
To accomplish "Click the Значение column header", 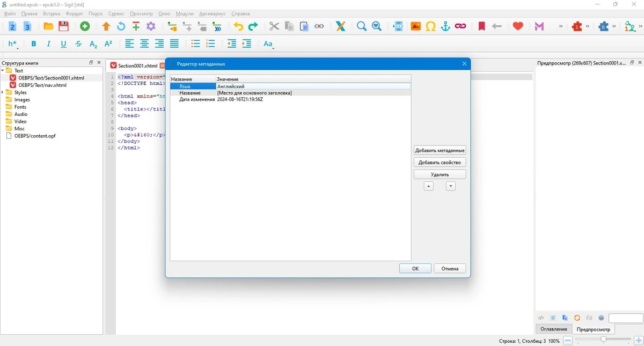I will [x=313, y=79].
